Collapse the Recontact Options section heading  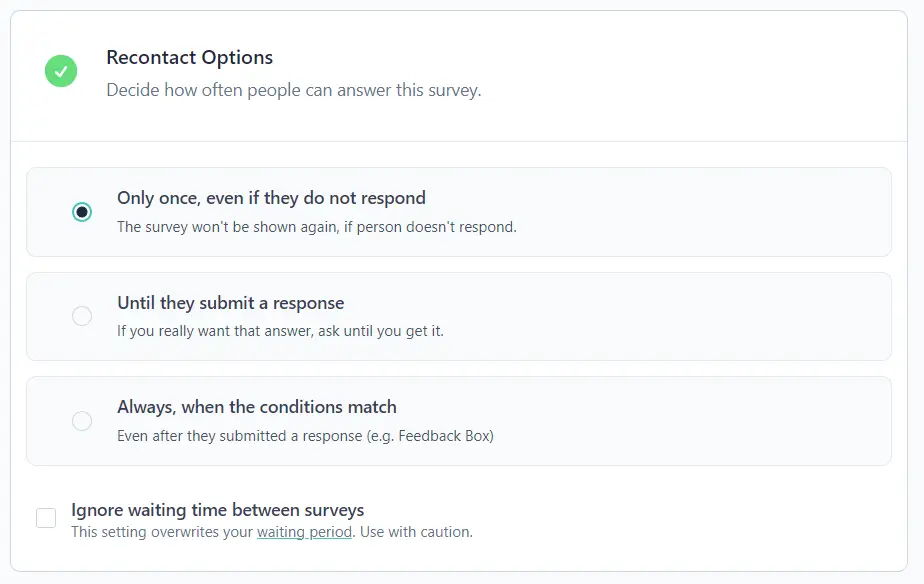189,58
